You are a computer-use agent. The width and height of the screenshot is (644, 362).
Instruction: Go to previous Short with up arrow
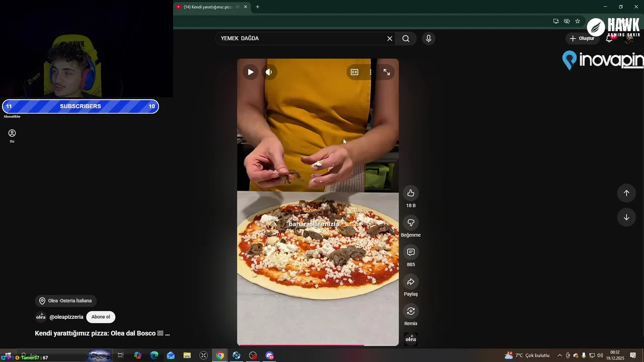tap(626, 193)
